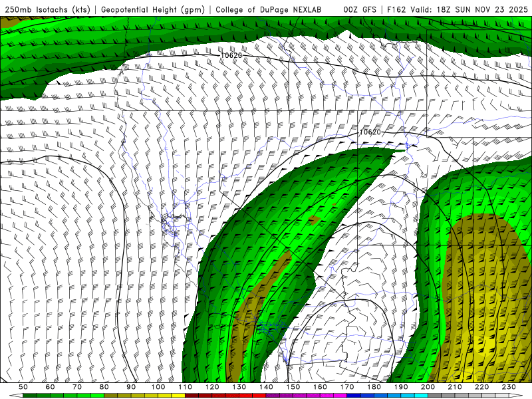The image size is (532, 399).
Task: Click the 210 value on the color scale
Action: tap(455, 387)
